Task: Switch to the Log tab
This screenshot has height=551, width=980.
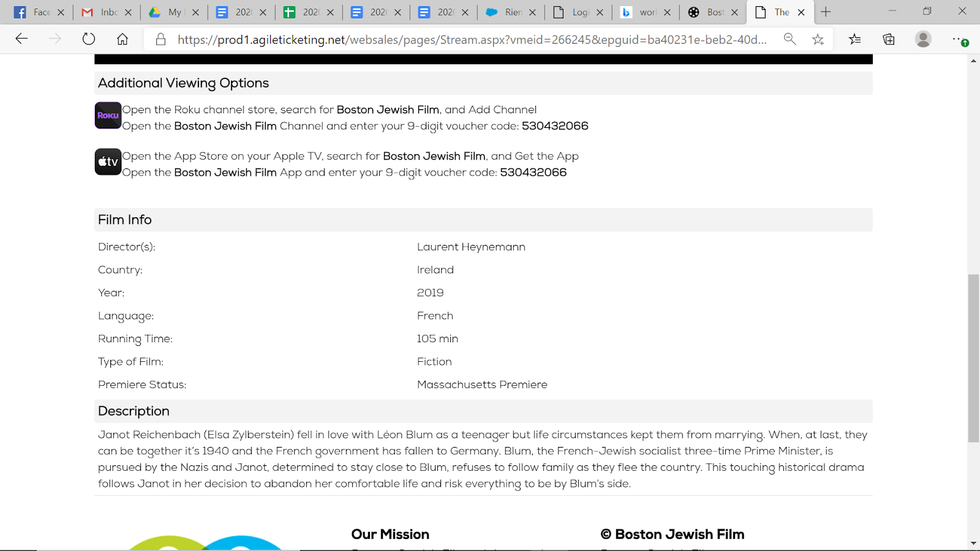Action: tap(571, 12)
